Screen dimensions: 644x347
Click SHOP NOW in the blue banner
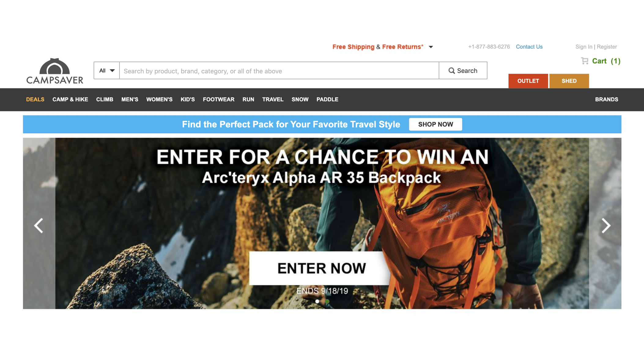[x=435, y=125]
